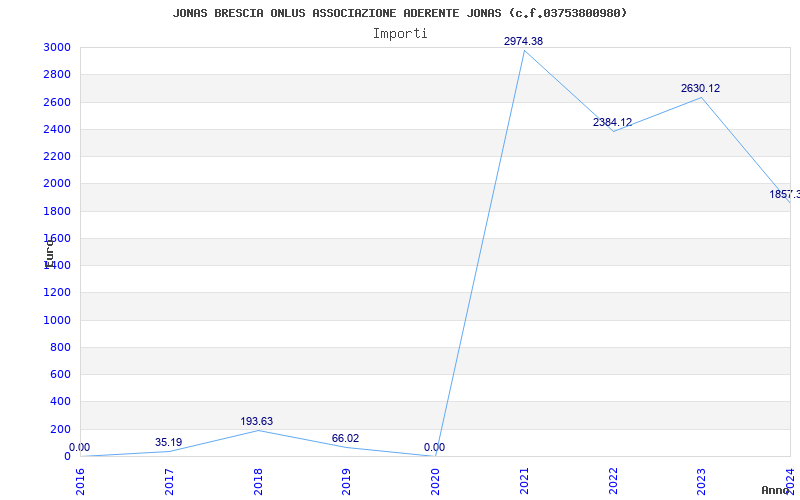Click the x-axis year 2019
Viewport: 800px width, 500px height.
click(346, 482)
